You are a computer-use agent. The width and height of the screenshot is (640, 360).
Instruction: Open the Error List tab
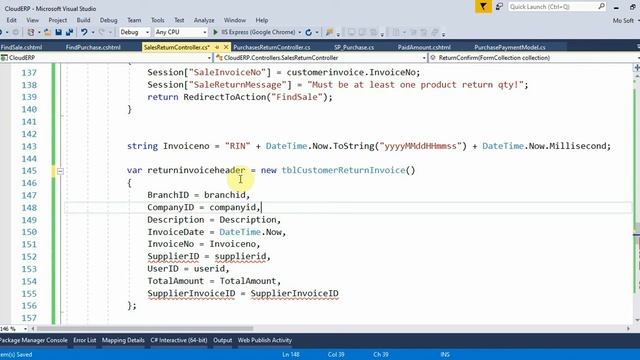pyautogui.click(x=84, y=340)
